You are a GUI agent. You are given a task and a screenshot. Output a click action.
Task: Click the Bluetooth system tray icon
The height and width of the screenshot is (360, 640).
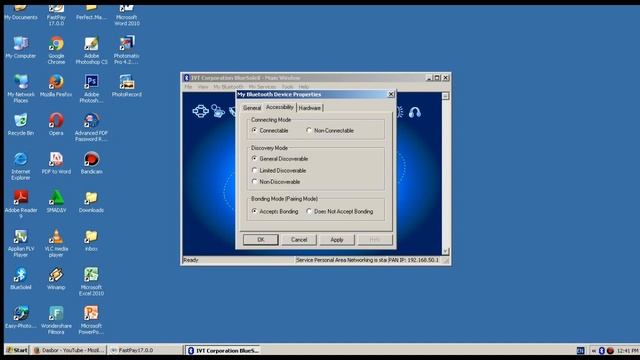point(601,351)
